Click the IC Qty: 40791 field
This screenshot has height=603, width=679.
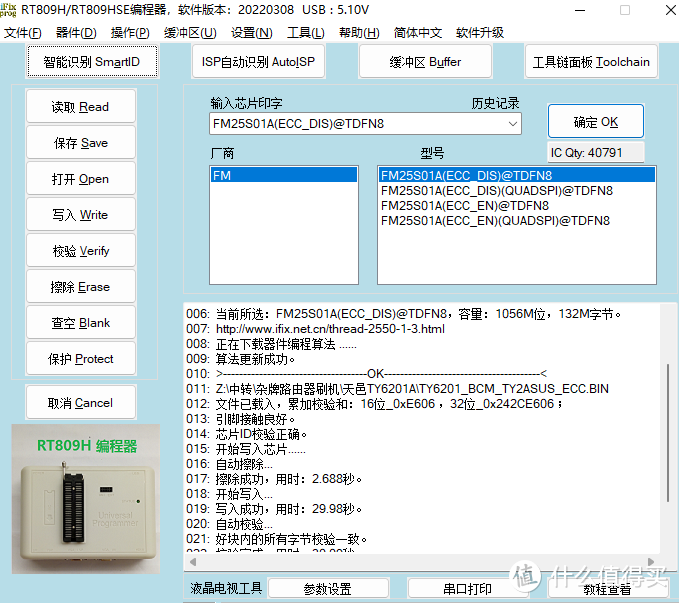pos(596,152)
